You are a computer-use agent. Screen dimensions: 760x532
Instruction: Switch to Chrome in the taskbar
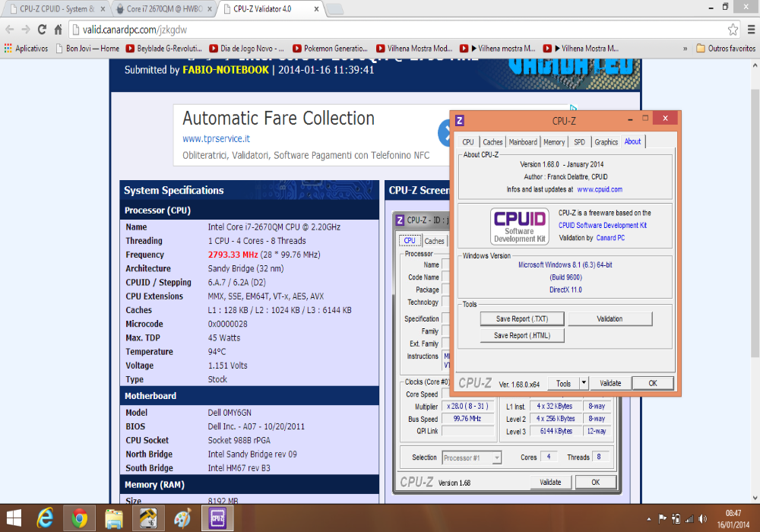click(x=80, y=518)
